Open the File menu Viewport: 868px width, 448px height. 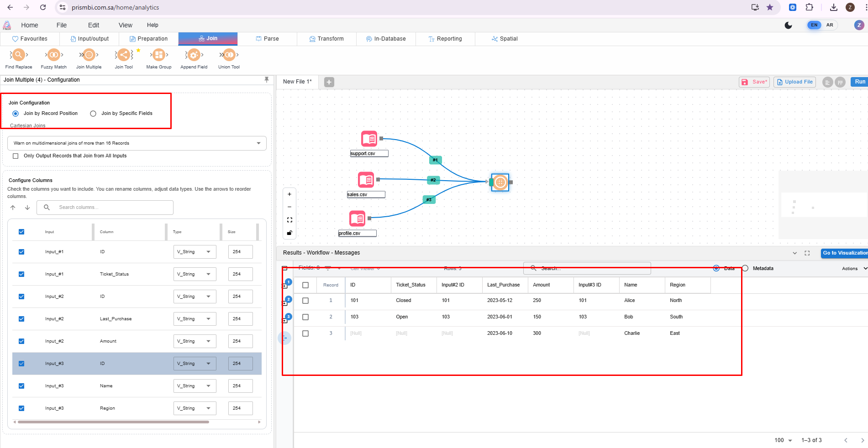coord(62,25)
